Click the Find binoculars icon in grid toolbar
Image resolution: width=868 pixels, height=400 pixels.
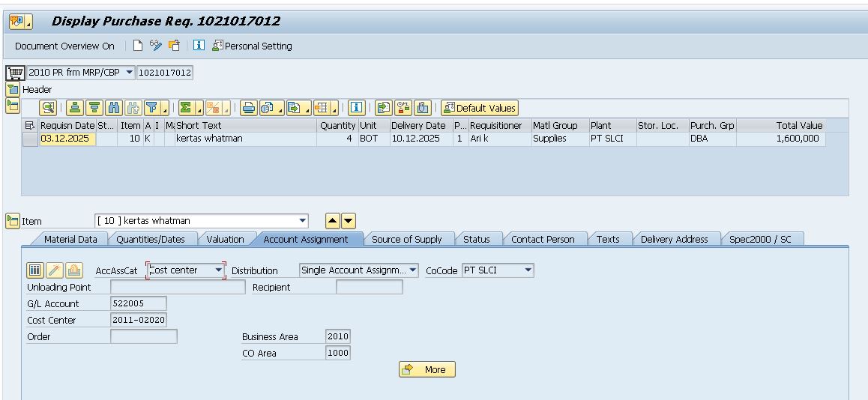(113, 108)
